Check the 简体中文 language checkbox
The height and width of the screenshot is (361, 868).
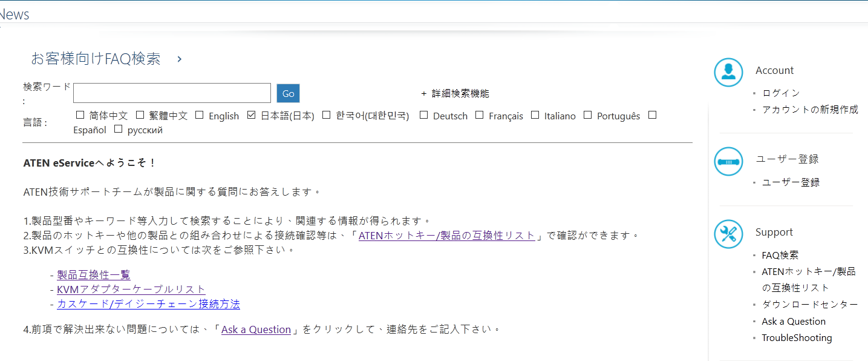click(80, 114)
